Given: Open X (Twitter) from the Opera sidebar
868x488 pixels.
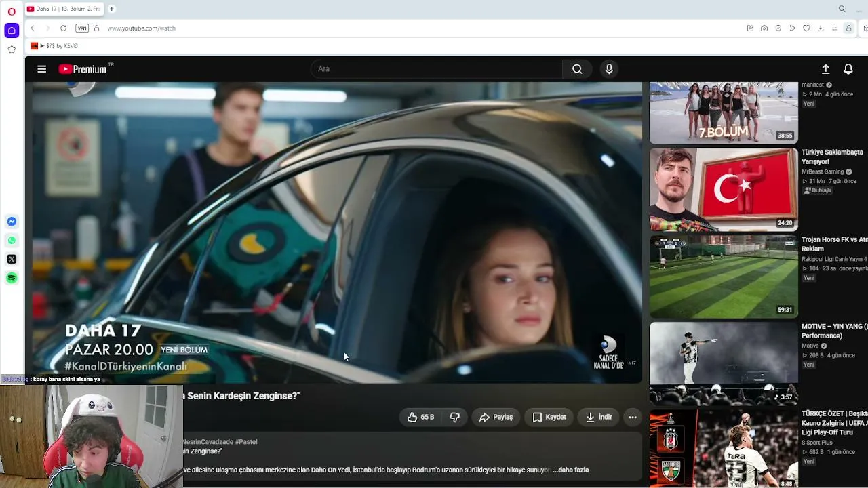Looking at the screenshot, I should [x=12, y=259].
